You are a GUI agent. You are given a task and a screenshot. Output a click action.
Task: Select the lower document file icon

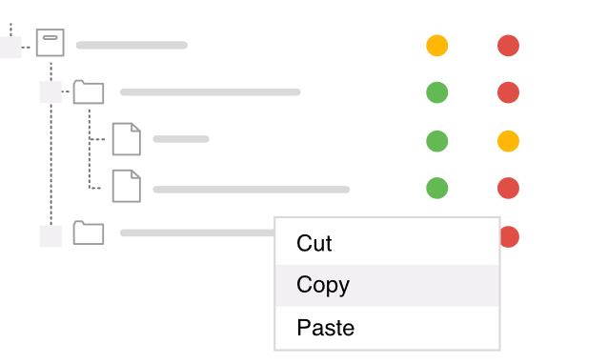point(127,186)
